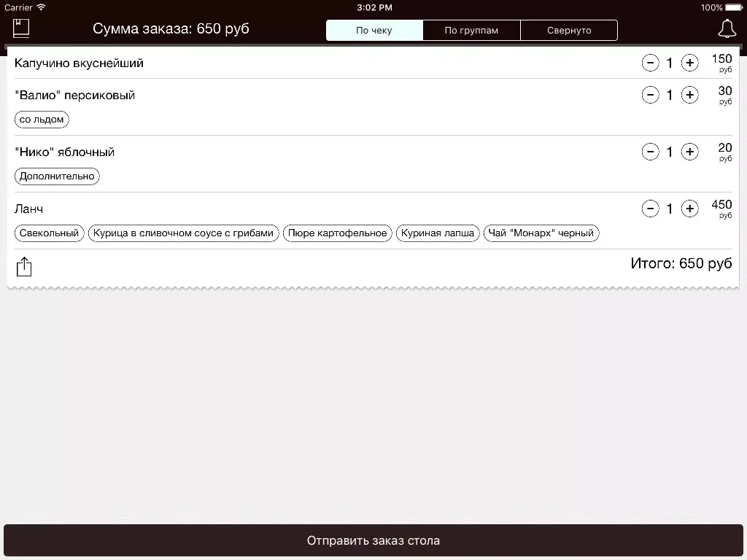The image size is (747, 560).
Task: Open the menu book icon
Action: [x=21, y=28]
